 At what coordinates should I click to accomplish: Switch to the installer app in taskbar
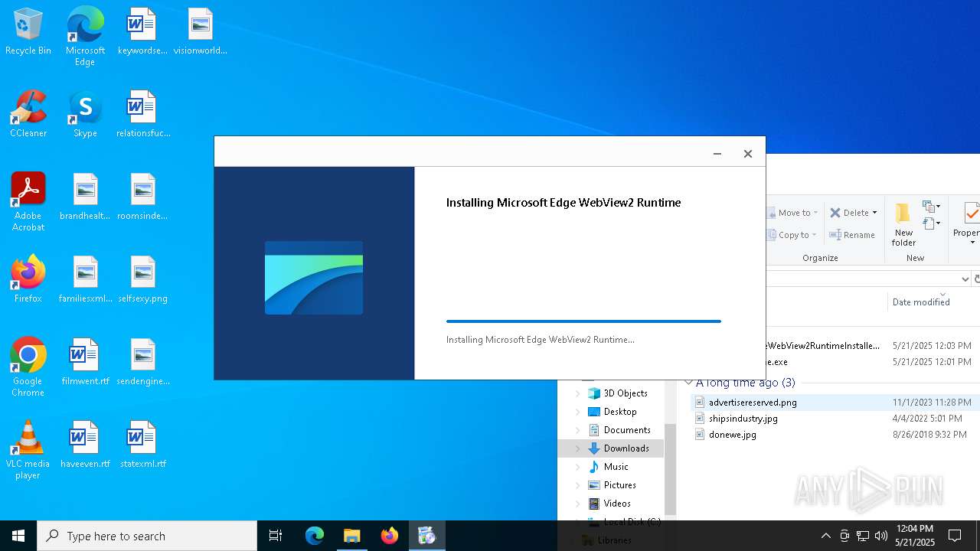(426, 536)
